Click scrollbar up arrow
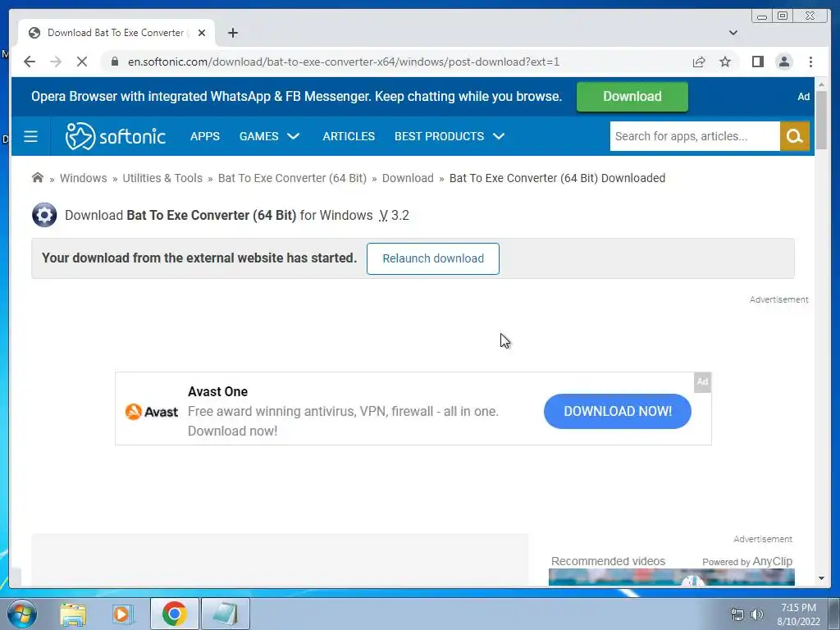 click(x=821, y=84)
